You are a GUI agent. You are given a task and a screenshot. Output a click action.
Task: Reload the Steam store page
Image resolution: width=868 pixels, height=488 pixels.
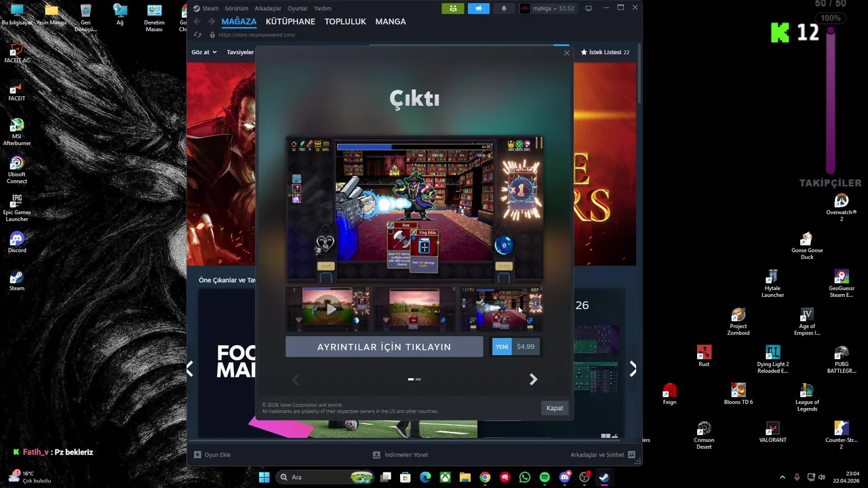(x=197, y=35)
